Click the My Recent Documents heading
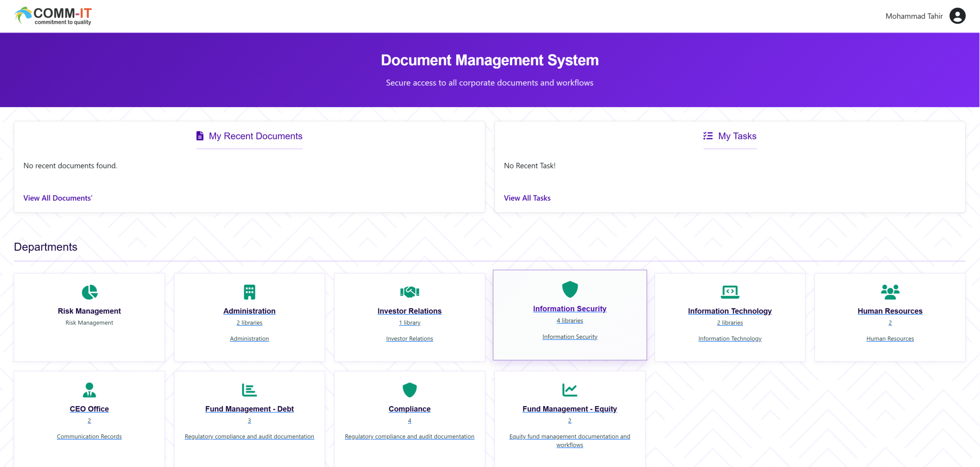This screenshot has width=980, height=467. click(x=255, y=136)
